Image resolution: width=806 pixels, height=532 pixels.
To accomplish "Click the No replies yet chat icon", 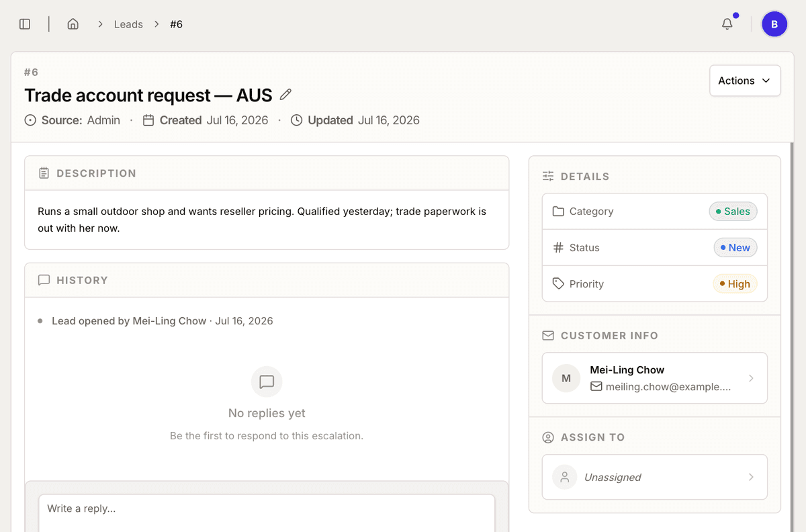I will click(267, 382).
